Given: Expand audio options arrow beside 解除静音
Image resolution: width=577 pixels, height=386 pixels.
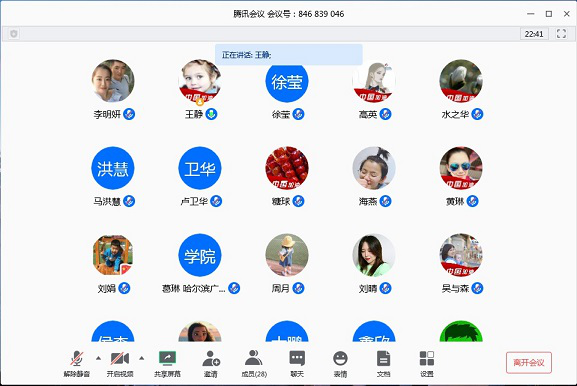Looking at the screenshot, I should click(x=98, y=358).
